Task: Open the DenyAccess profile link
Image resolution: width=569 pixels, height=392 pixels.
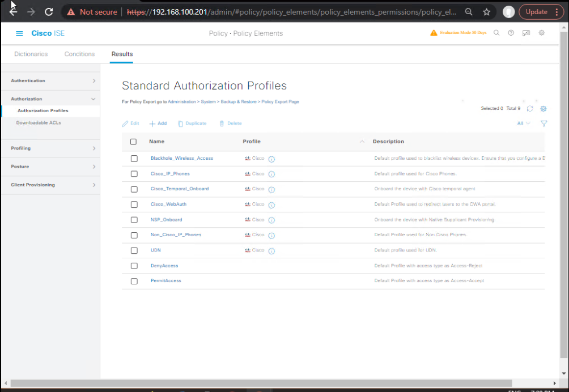Action: 164,266
